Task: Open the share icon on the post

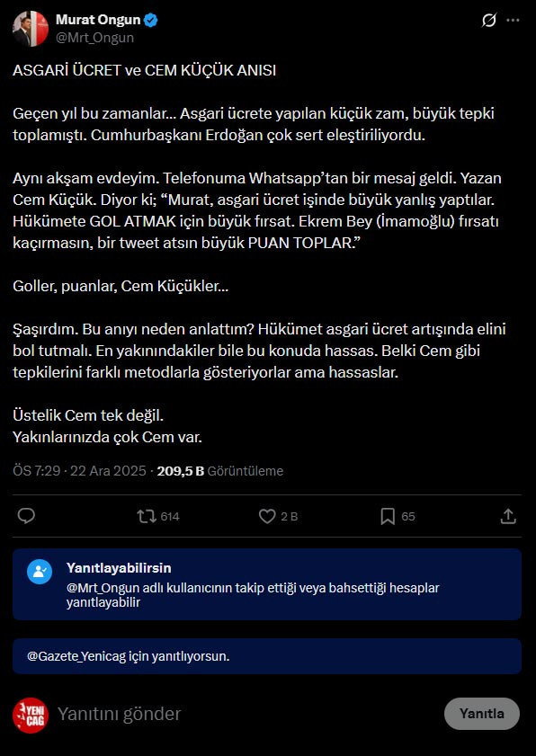Action: pos(508,514)
